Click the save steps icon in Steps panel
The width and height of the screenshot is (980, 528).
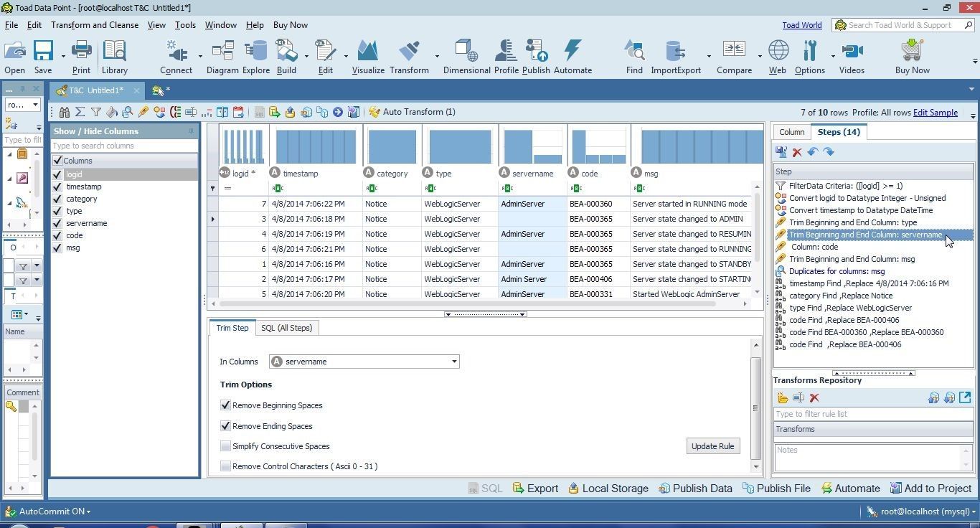pos(781,152)
